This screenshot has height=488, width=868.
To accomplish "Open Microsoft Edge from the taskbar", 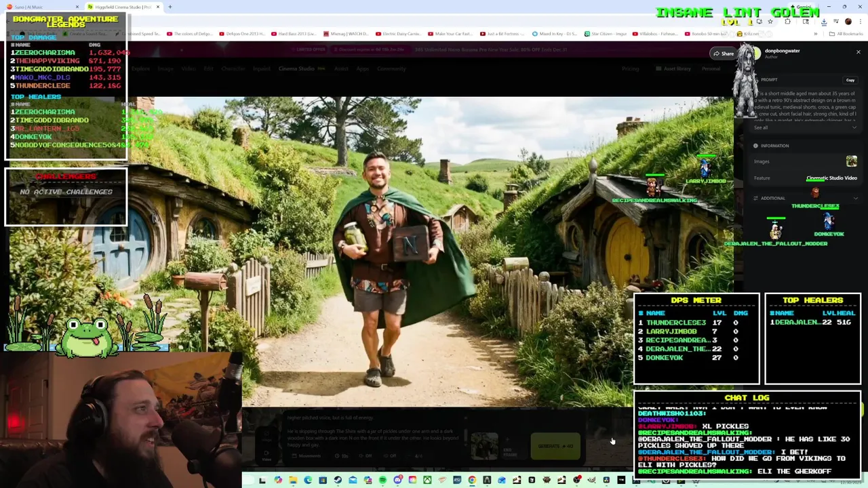I will point(308,481).
